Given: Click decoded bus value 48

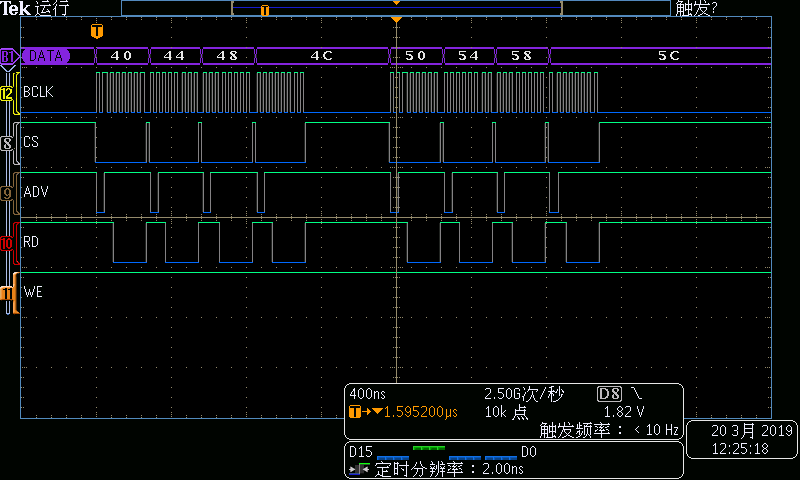Looking at the screenshot, I should tap(227, 56).
